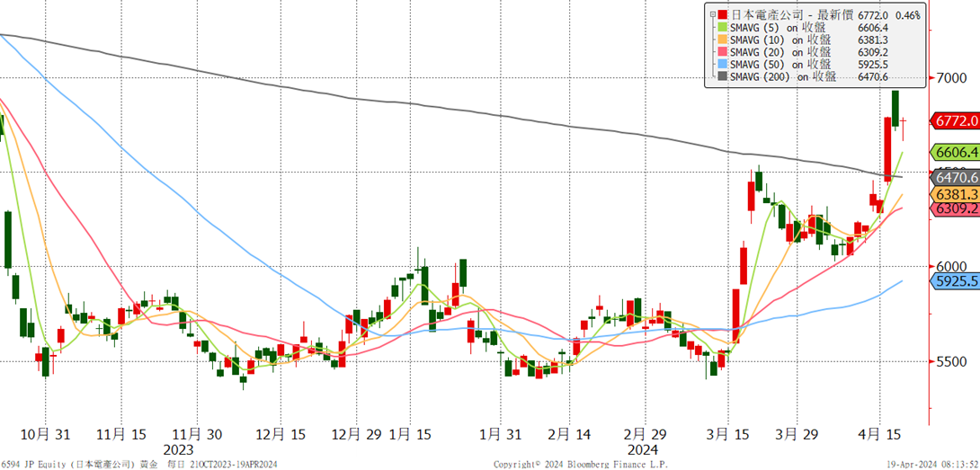Screen dimensions: 980x470
Task: Click the 2月 14 date label
Action: point(569,434)
